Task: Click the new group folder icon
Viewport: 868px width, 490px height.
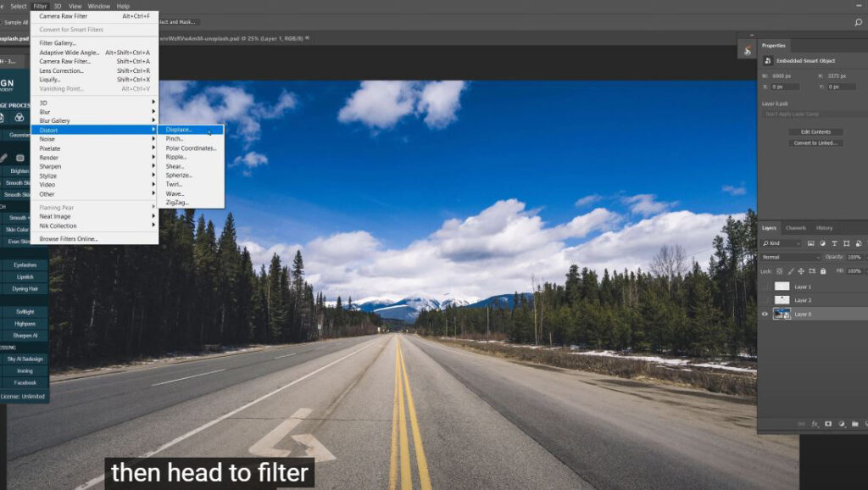Action: [x=854, y=424]
